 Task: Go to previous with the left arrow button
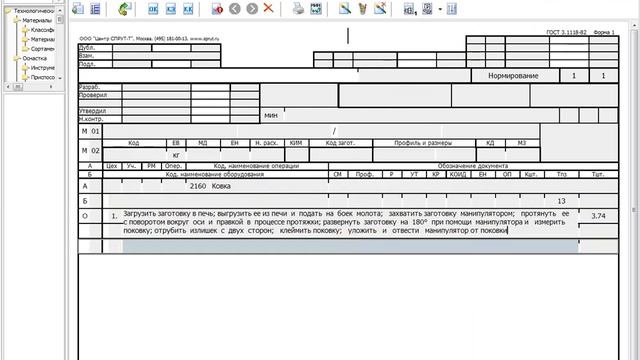click(x=235, y=9)
